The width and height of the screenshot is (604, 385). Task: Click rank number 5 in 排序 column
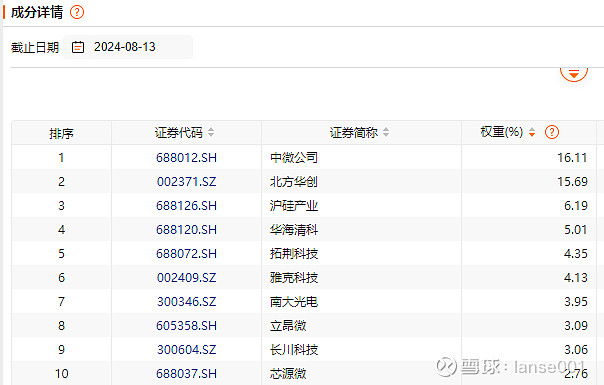point(61,254)
